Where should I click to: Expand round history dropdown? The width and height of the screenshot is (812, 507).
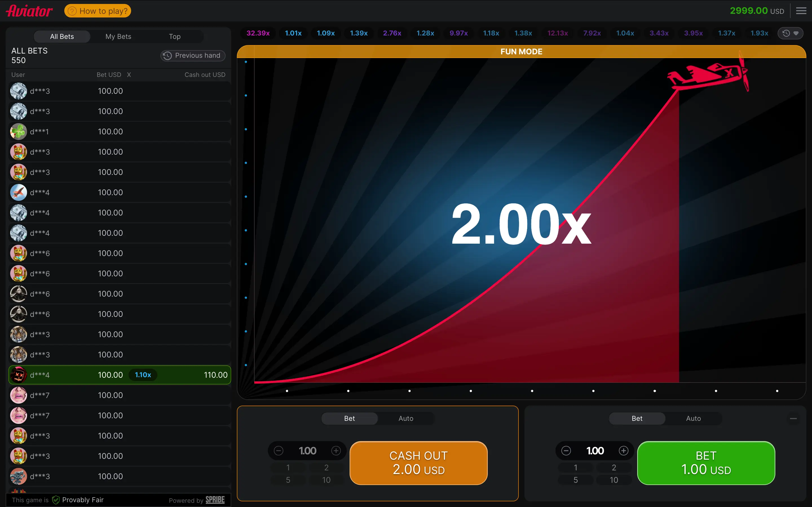tap(791, 33)
